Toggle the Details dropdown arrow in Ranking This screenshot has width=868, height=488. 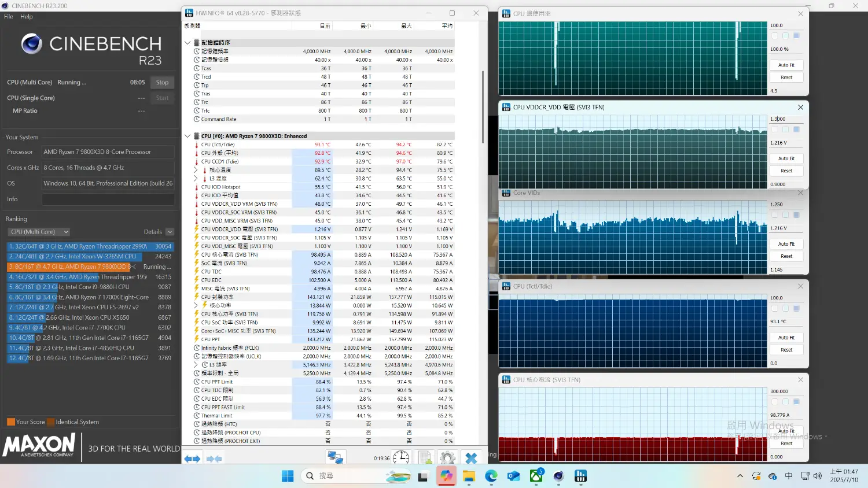tap(170, 232)
